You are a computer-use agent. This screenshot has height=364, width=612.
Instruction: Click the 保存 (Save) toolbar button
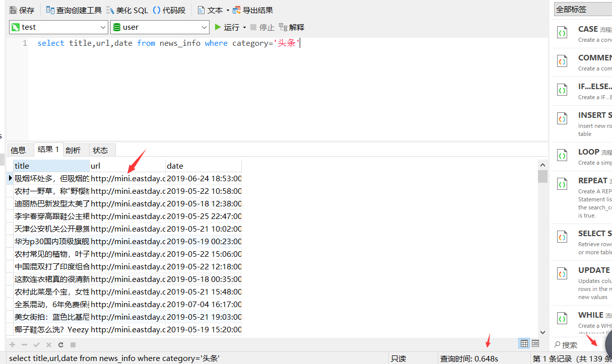pos(22,10)
